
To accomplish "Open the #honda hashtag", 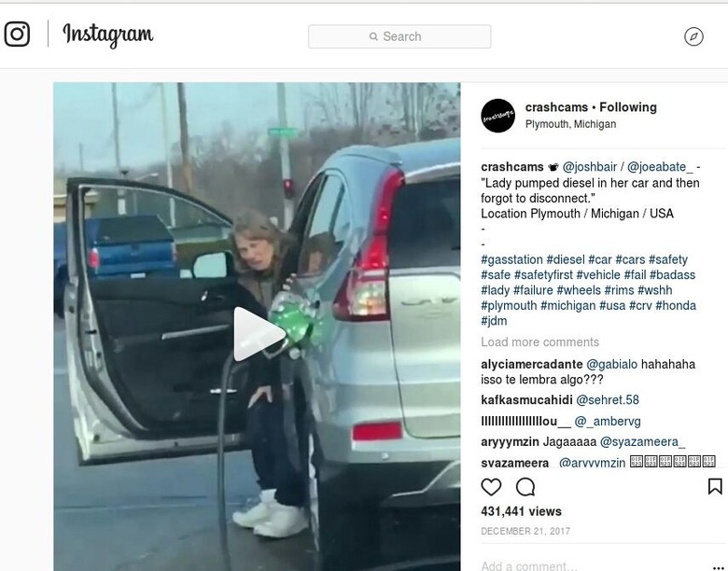I will tap(676, 305).
